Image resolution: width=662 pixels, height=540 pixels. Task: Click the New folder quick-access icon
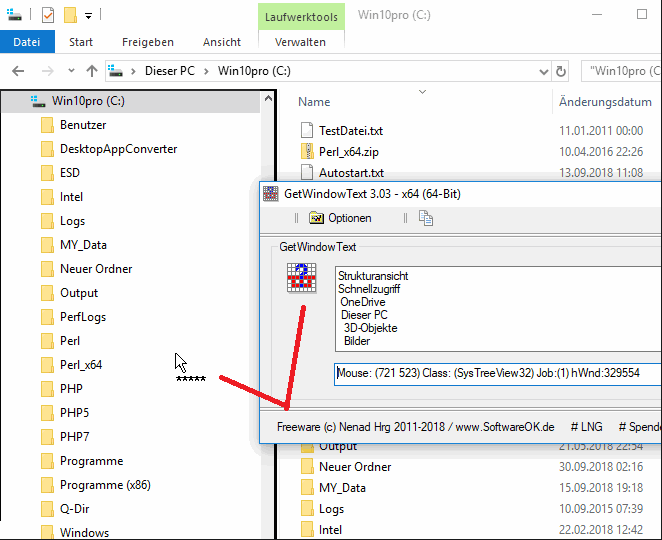coord(70,15)
